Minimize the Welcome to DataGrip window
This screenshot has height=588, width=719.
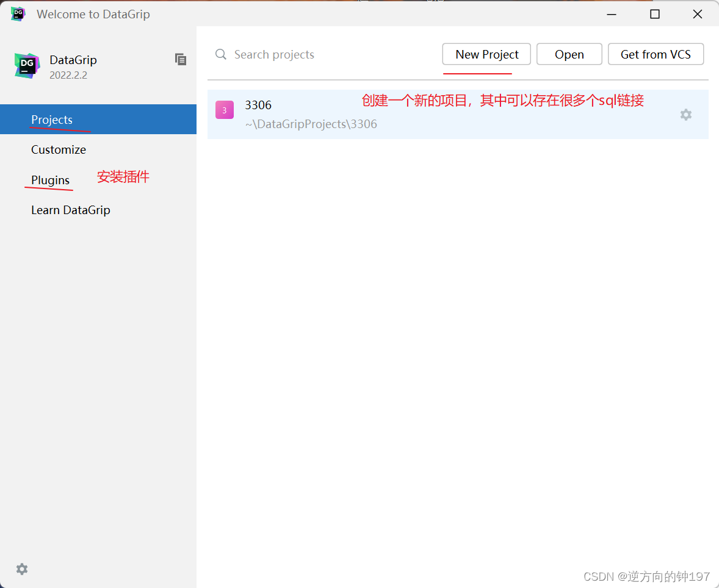point(612,14)
